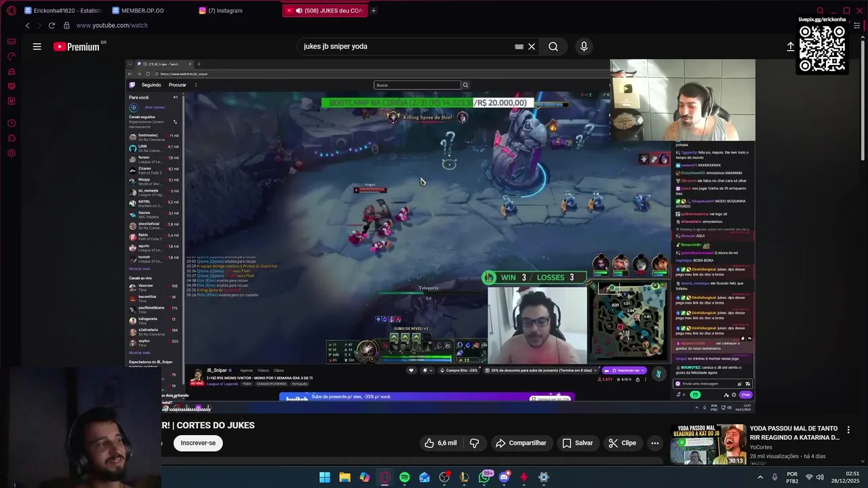The height and width of the screenshot is (488, 868).
Task: Open the YODA PASSOU MAL recommended thumbnail
Action: click(708, 445)
